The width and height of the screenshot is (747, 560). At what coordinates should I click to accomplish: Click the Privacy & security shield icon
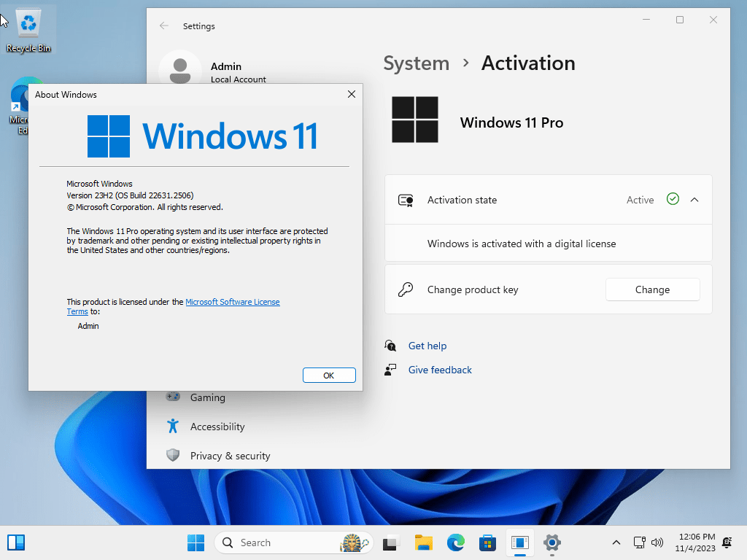coord(173,455)
